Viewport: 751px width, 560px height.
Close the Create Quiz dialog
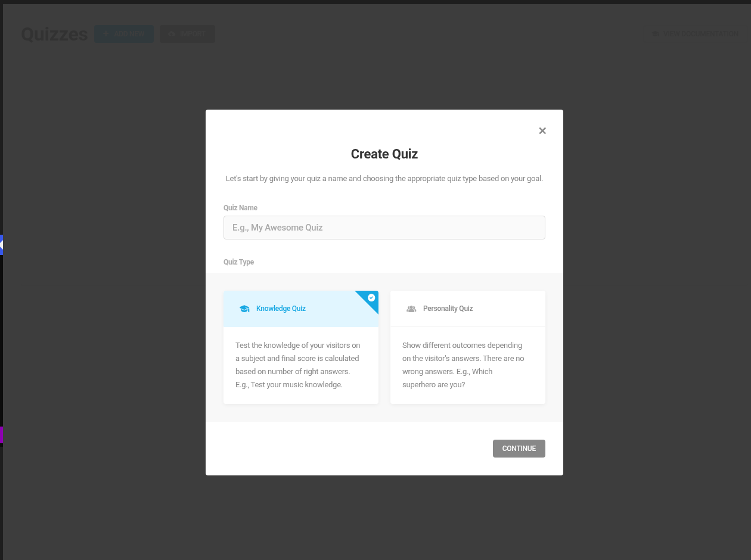(x=542, y=131)
